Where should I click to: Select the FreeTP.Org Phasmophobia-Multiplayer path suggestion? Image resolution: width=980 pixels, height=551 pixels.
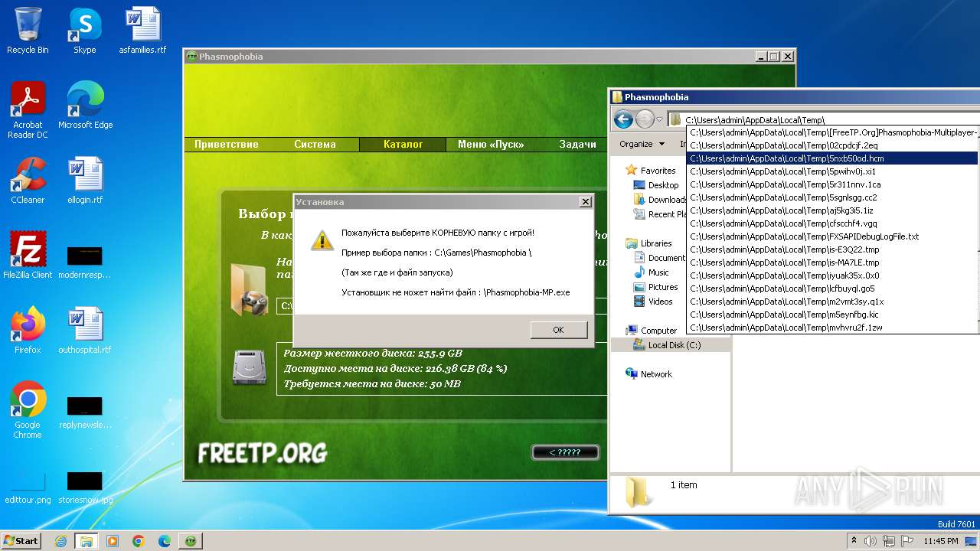click(833, 132)
